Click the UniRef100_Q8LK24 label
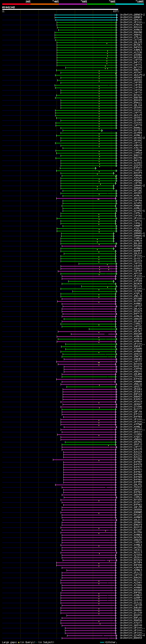Viewport: 146px width, 644px height. click(131, 309)
